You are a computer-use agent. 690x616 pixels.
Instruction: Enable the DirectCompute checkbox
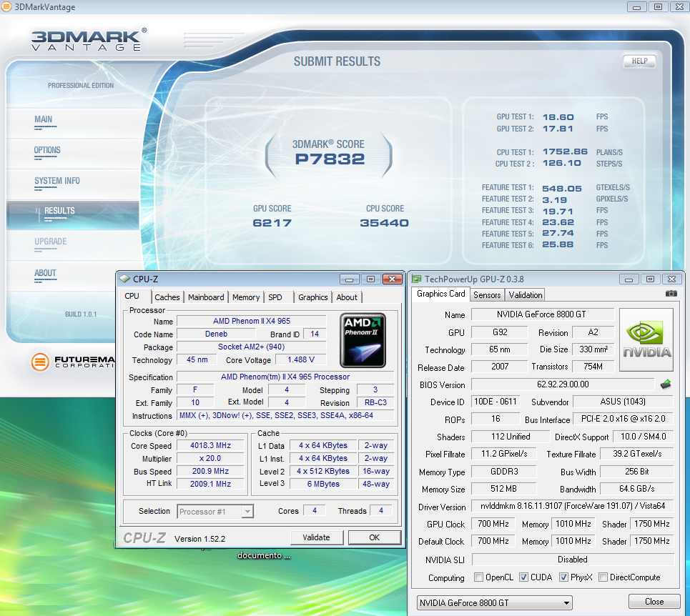(x=603, y=577)
